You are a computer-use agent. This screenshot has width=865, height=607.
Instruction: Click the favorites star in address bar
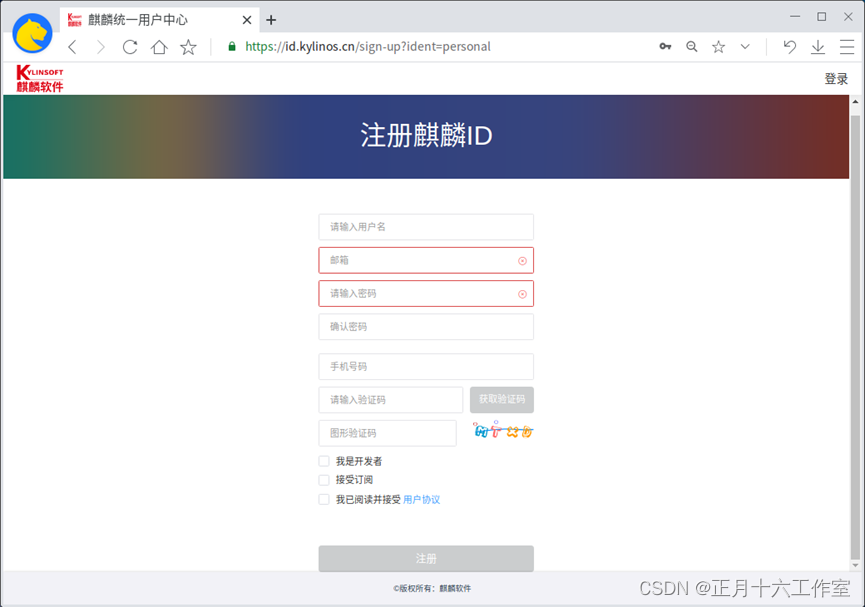pos(718,47)
